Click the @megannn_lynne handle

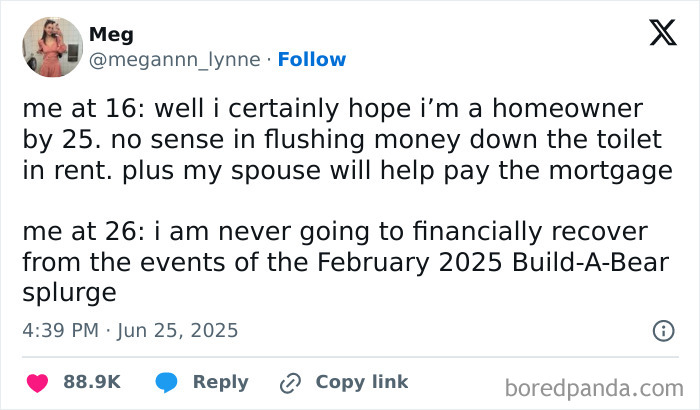tap(175, 59)
